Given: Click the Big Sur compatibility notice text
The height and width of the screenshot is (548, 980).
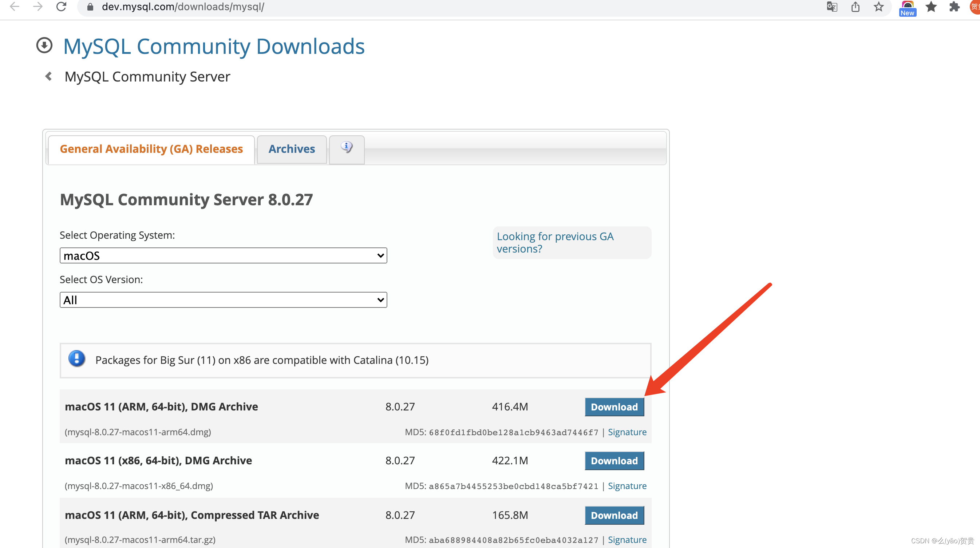Looking at the screenshot, I should pyautogui.click(x=262, y=361).
